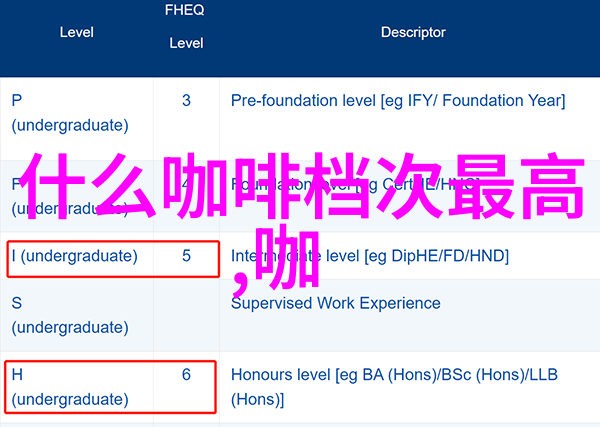The height and width of the screenshot is (427, 600).
Task: Click Honours level BA (Hons) descriptor
Action: [x=394, y=387]
